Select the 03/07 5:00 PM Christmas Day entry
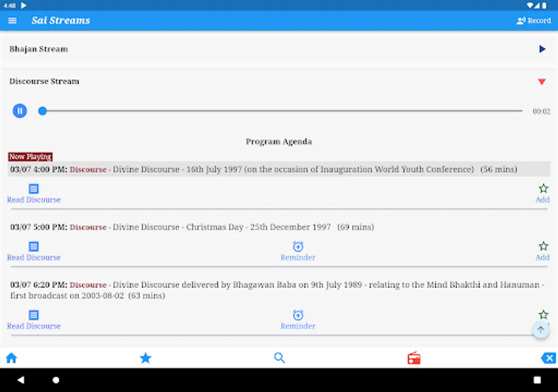The image size is (558, 392). (x=192, y=227)
